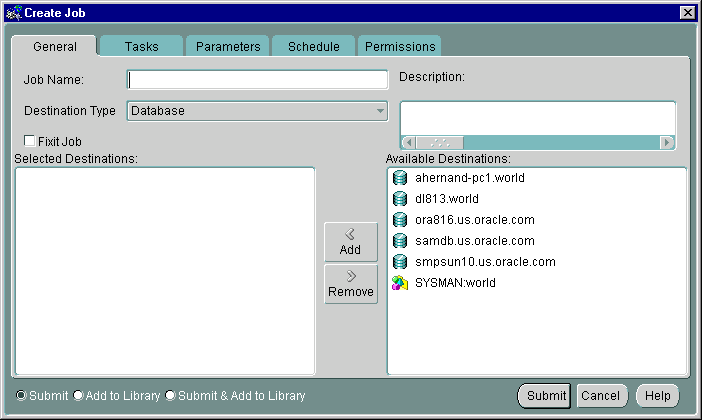Switch to the Tasks tab
Image resolution: width=702 pixels, height=420 pixels.
[x=141, y=47]
